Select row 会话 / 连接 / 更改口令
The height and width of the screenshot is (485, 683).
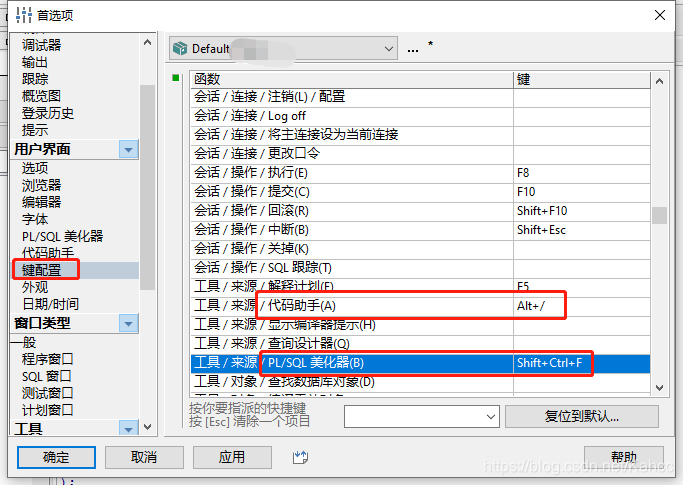pyautogui.click(x=420, y=154)
